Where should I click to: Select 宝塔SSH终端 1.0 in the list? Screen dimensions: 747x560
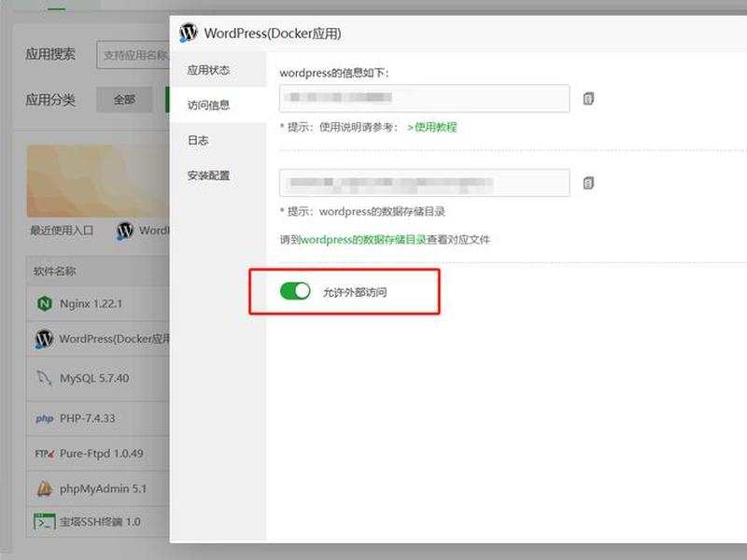[100, 522]
